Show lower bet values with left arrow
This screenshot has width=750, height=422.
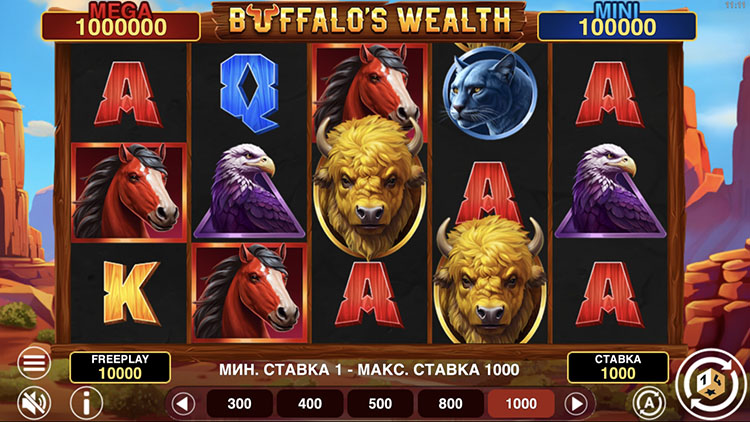pyautogui.click(x=183, y=404)
